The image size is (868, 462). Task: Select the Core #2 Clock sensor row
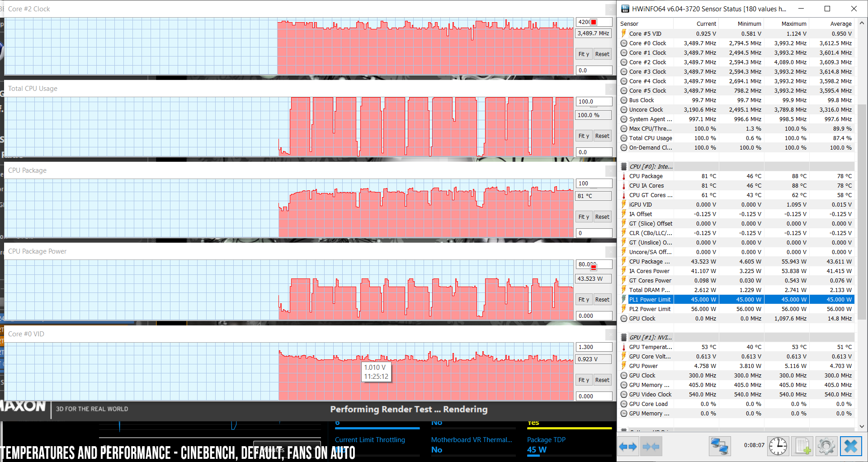736,62
